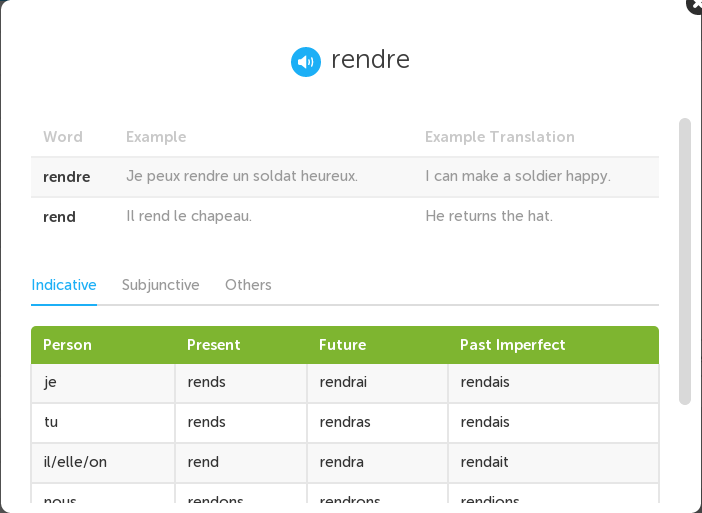Click the word rendre in the examples table
Viewport: 702px width, 513px height.
pyautogui.click(x=66, y=177)
